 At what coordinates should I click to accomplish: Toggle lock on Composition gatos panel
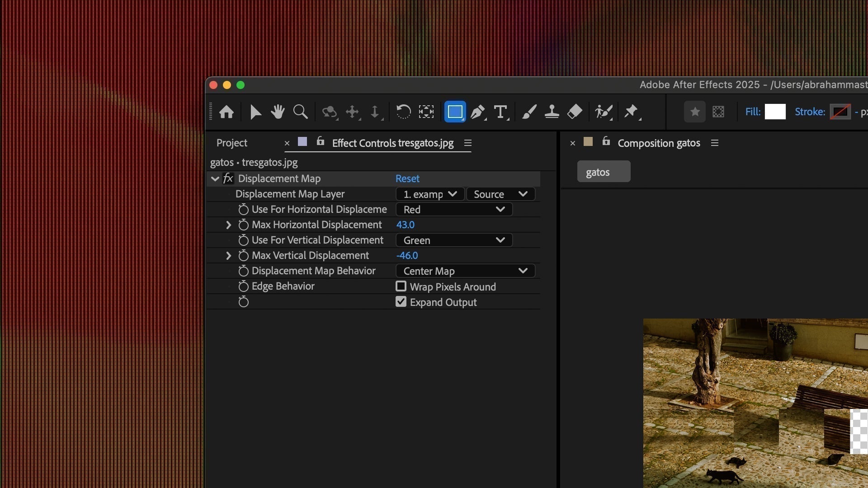606,141
